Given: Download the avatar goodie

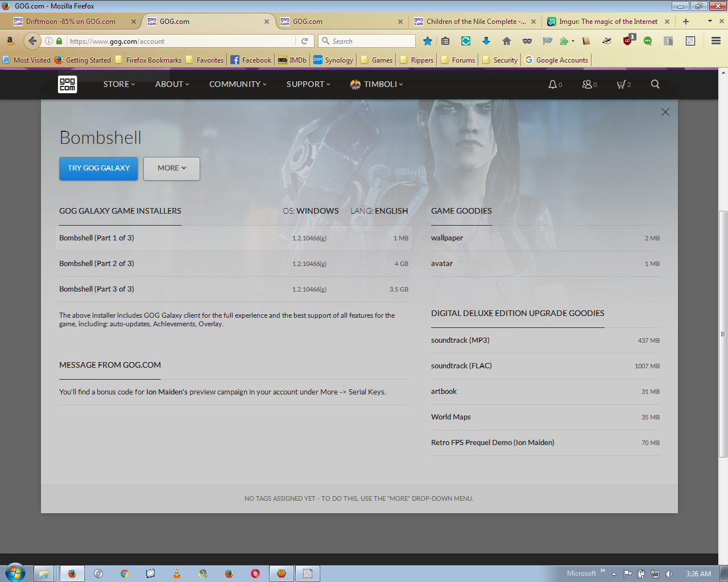Looking at the screenshot, I should [x=545, y=264].
